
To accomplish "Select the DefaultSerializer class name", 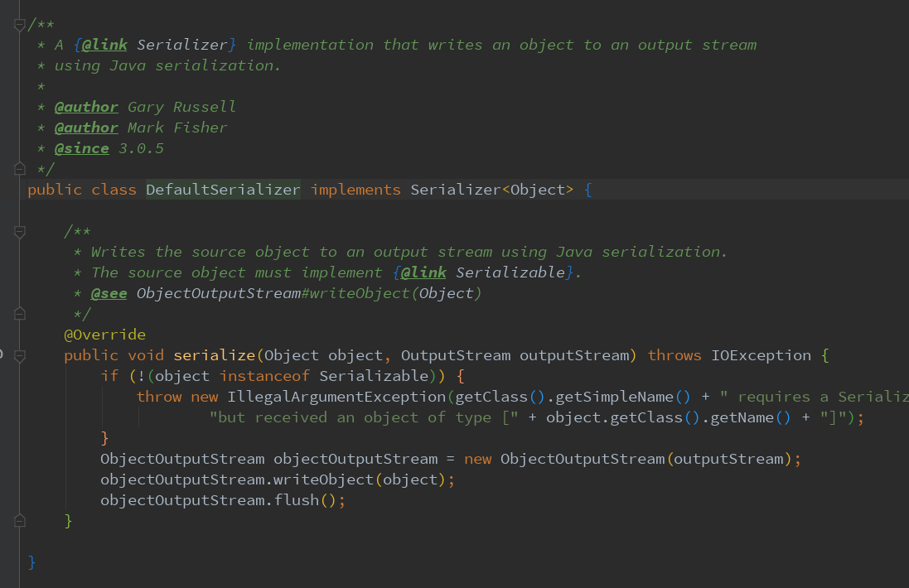I will pyautogui.click(x=223, y=190).
